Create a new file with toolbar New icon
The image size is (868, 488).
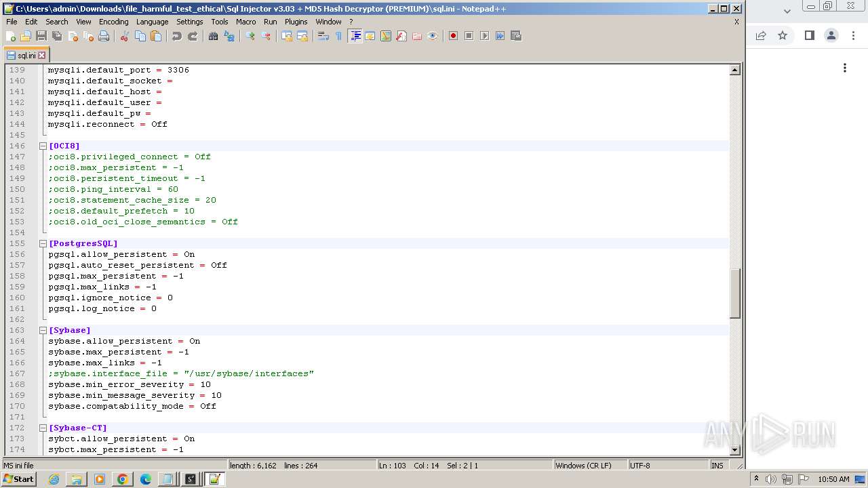click(x=11, y=36)
